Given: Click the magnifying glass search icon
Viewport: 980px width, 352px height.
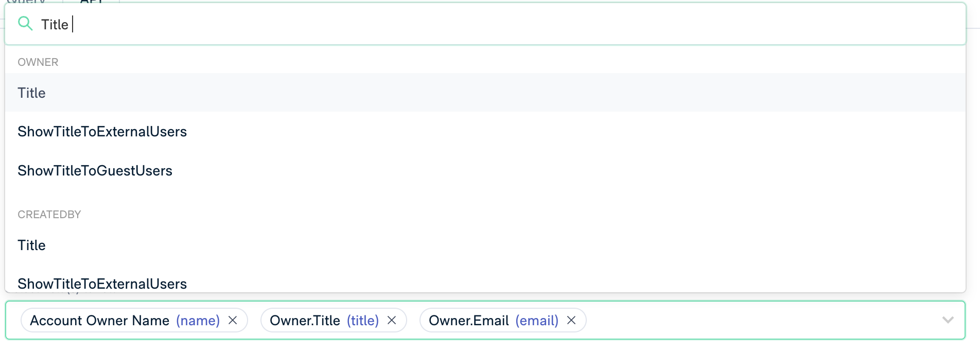Looking at the screenshot, I should (25, 24).
